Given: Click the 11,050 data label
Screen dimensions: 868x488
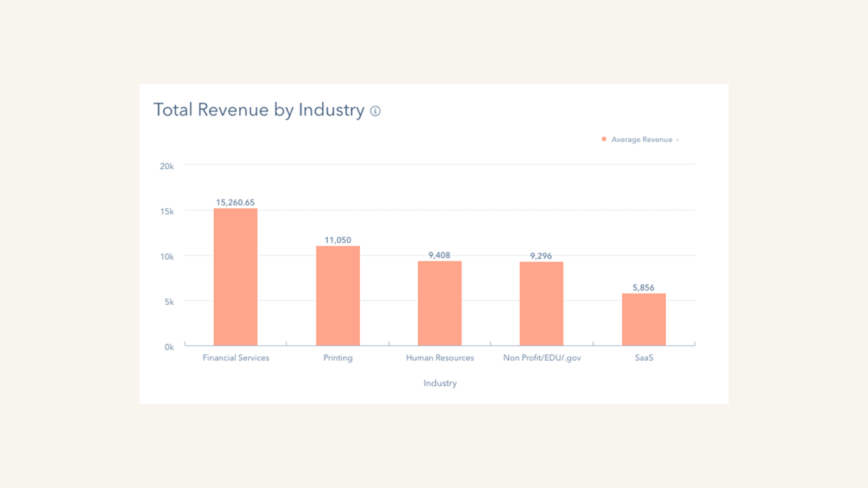Looking at the screenshot, I should click(x=337, y=240).
